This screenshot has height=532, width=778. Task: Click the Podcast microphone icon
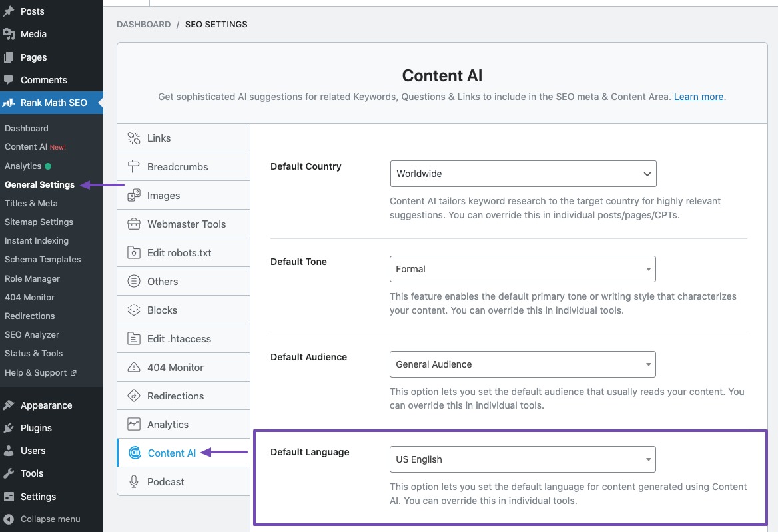[134, 482]
